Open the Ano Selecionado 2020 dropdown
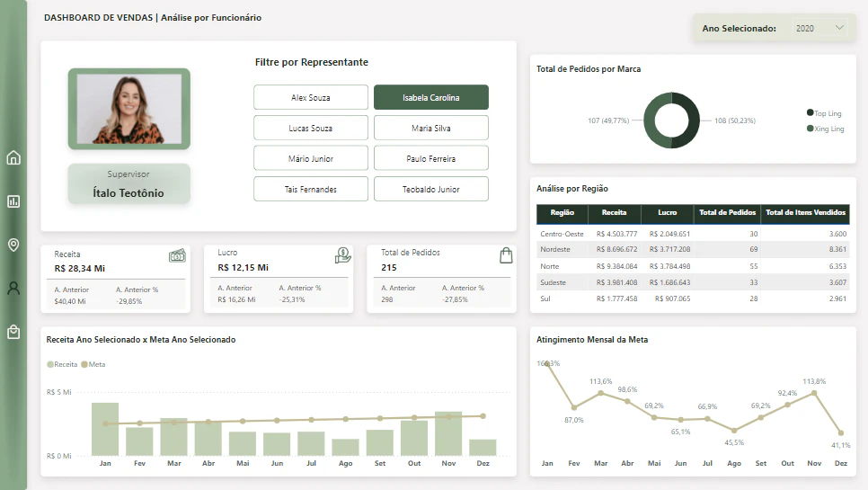The image size is (868, 490). (819, 28)
